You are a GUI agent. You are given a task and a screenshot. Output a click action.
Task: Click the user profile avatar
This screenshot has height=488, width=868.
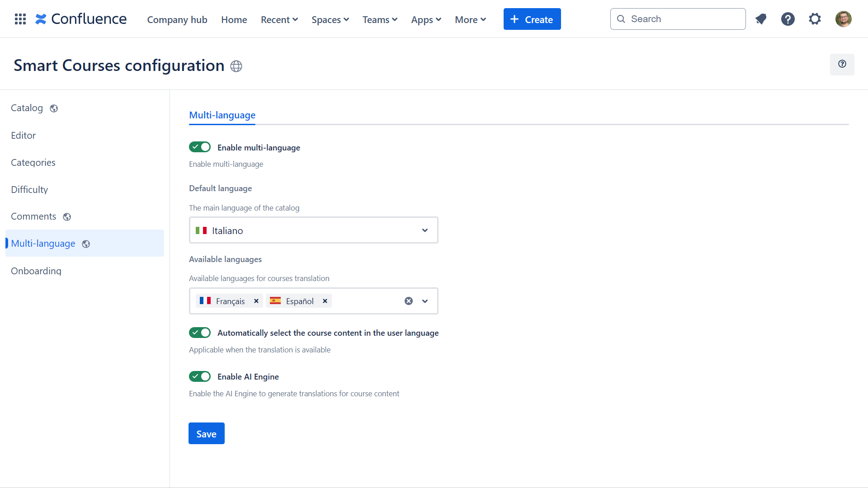pyautogui.click(x=843, y=19)
